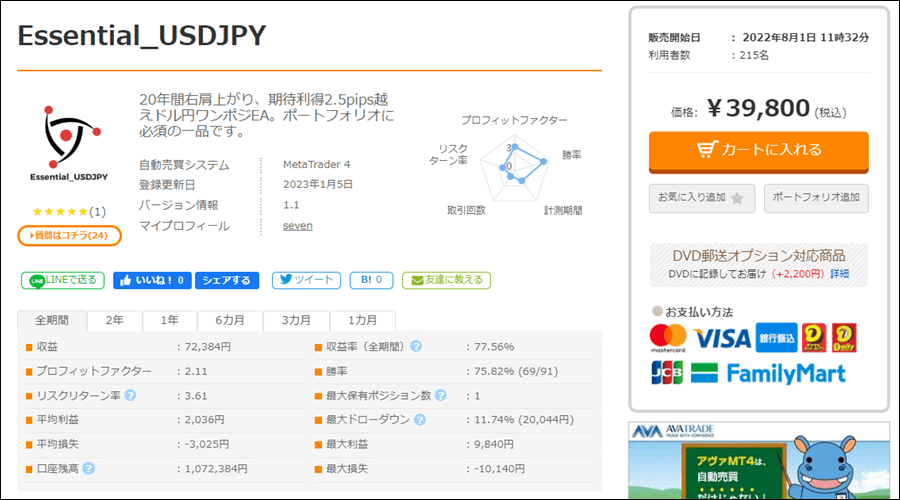Click the Facebook いいね！ button
Viewport: 900px width, 500px height.
click(151, 280)
